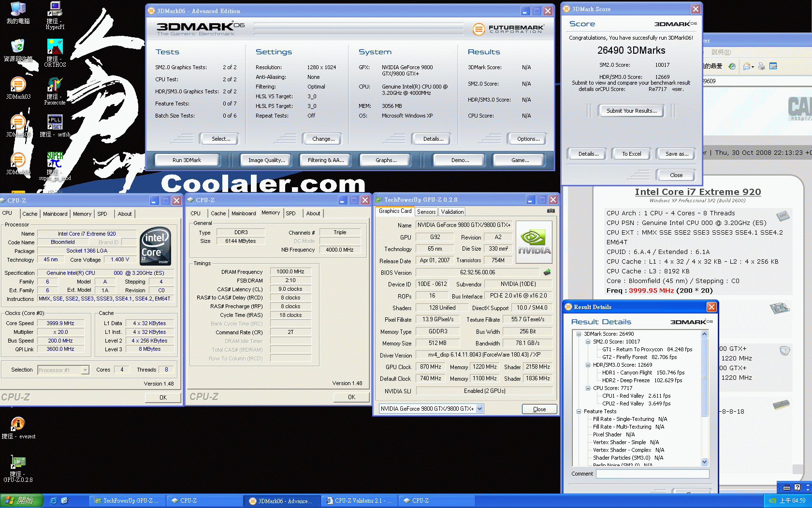Click the browser history icon in toolbar
The height and width of the screenshot is (508, 812).
[x=732, y=66]
